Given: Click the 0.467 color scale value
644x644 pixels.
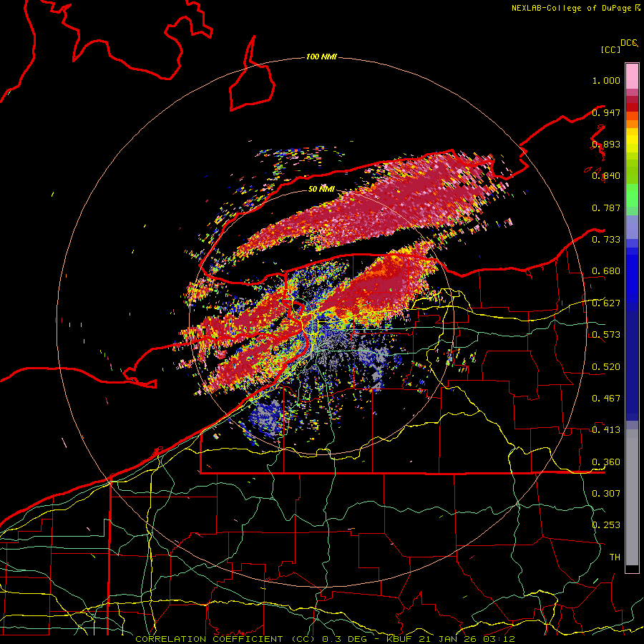Looking at the screenshot, I should 606,398.
